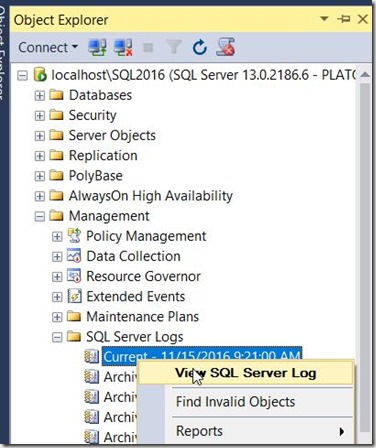
Task: Expand the Replication node
Action: pyautogui.click(x=40, y=156)
